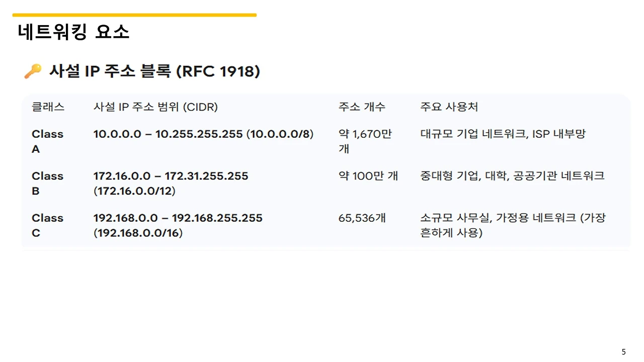Screen dimensions: 644x362
Task: Click the 클래스 column header
Action: [48, 107]
